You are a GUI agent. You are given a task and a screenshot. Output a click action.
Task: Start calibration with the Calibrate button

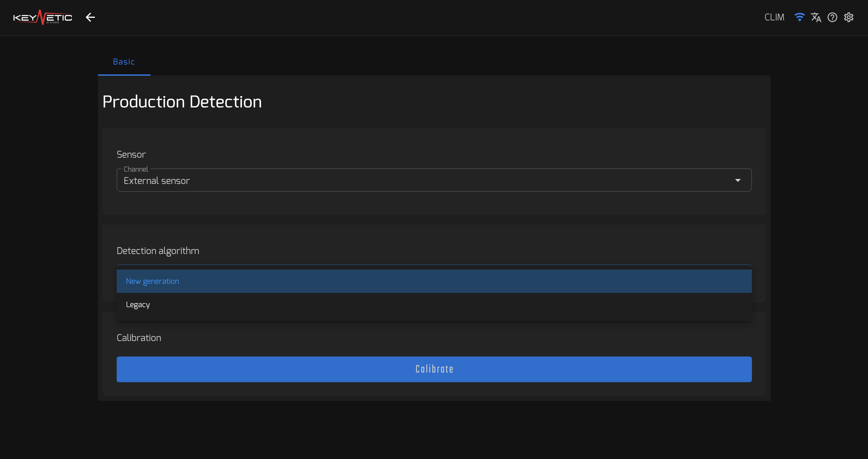point(434,369)
